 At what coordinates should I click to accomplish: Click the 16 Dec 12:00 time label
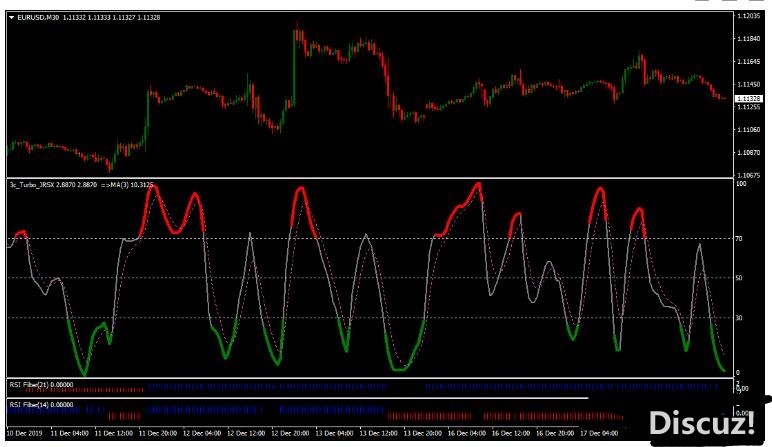511,434
